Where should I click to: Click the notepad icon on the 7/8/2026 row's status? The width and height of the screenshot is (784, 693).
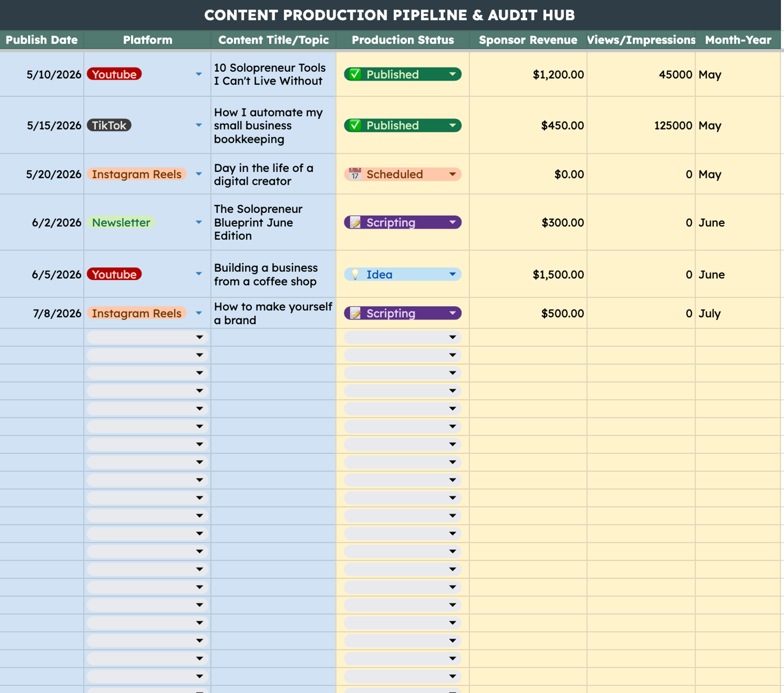pos(355,313)
